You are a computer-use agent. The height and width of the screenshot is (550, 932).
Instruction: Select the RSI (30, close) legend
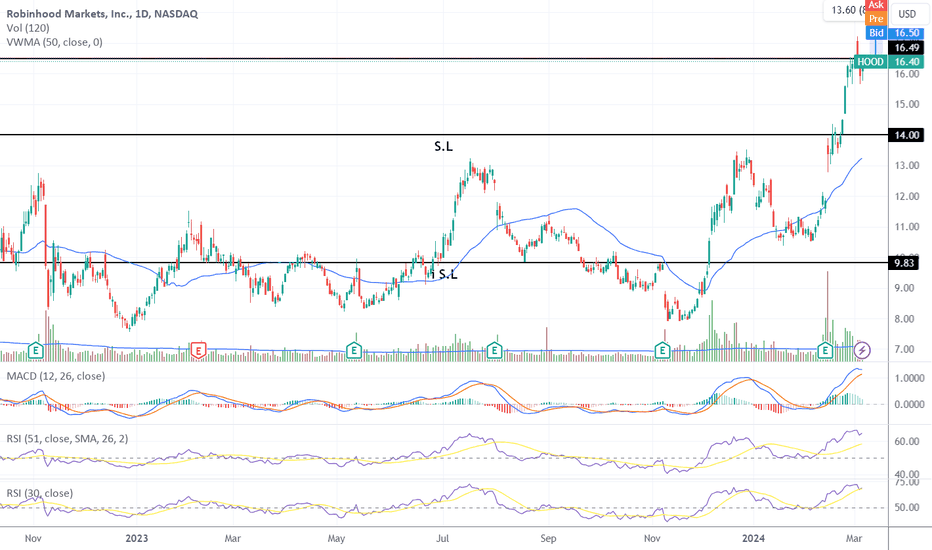tap(40, 493)
